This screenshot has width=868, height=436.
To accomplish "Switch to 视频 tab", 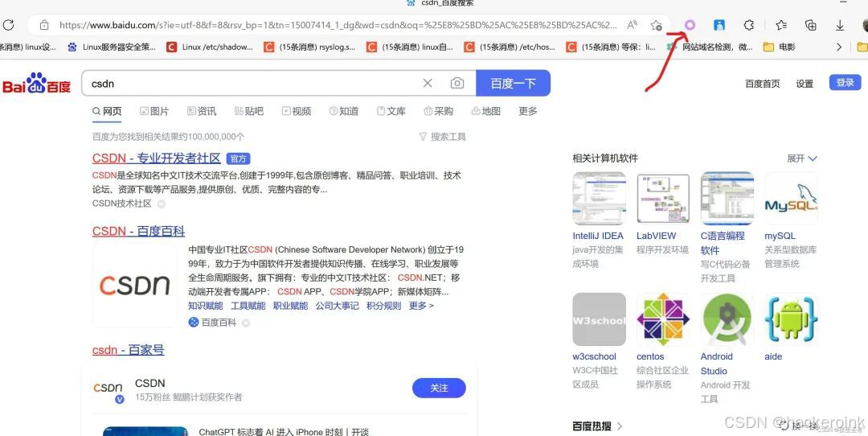I will 296,111.
